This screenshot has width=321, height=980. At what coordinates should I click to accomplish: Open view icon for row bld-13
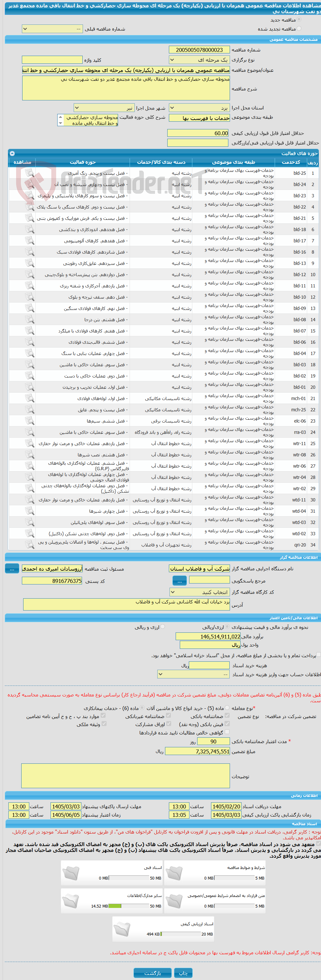[x=30, y=263]
